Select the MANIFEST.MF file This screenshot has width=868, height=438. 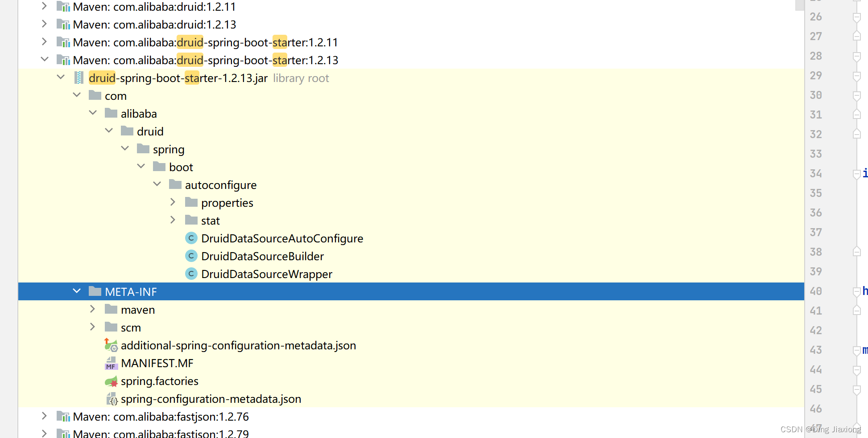(x=157, y=363)
